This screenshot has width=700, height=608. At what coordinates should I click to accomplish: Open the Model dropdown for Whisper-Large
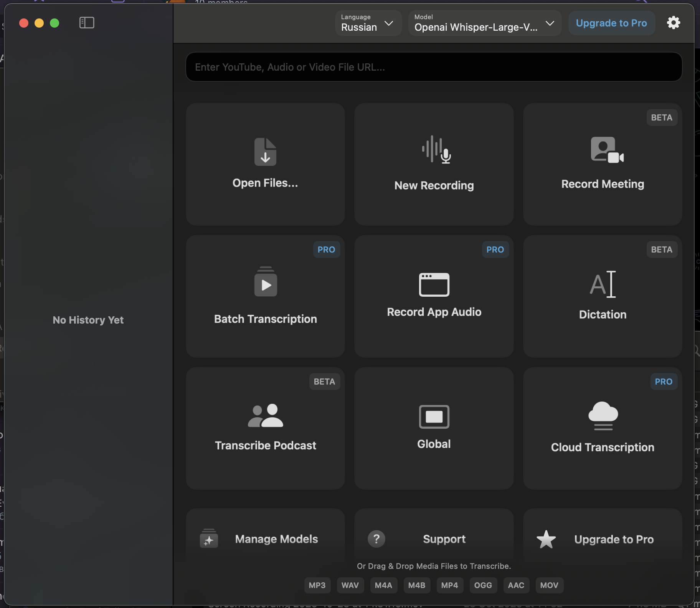(484, 23)
